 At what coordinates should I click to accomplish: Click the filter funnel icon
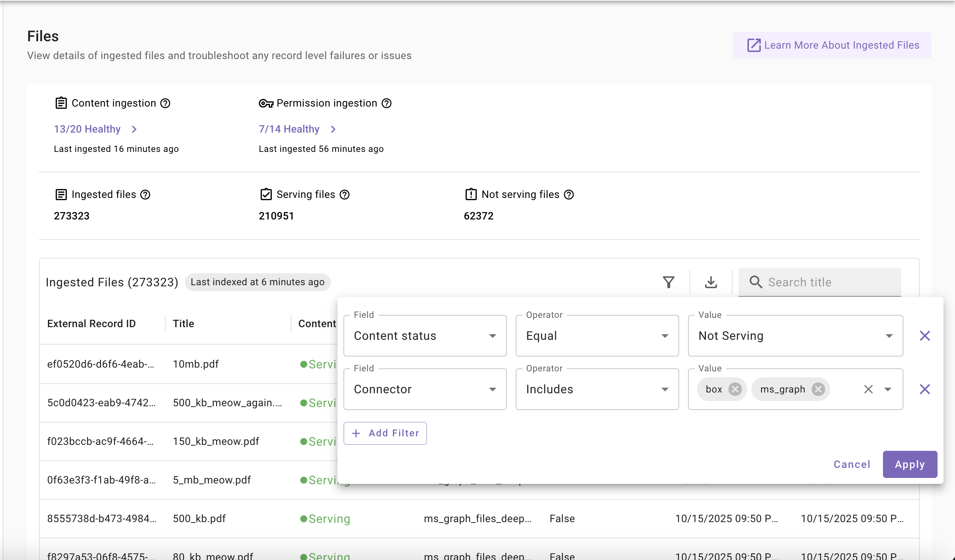(x=668, y=282)
